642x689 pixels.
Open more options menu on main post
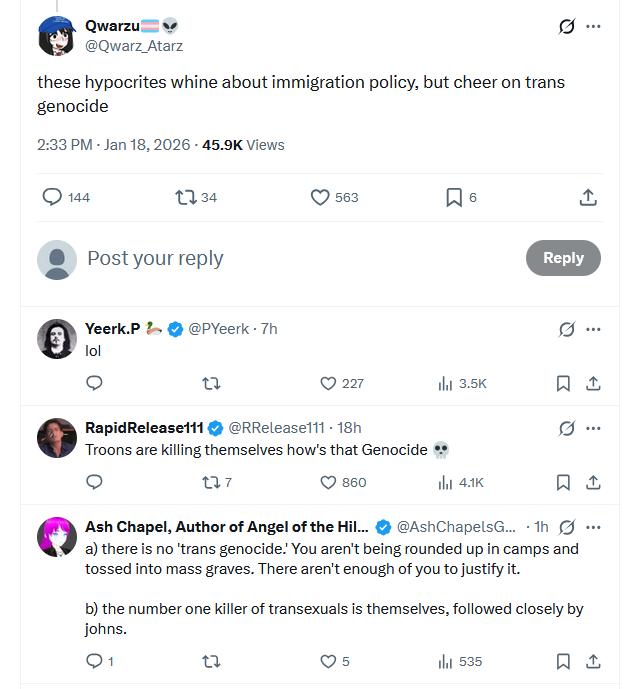(594, 27)
